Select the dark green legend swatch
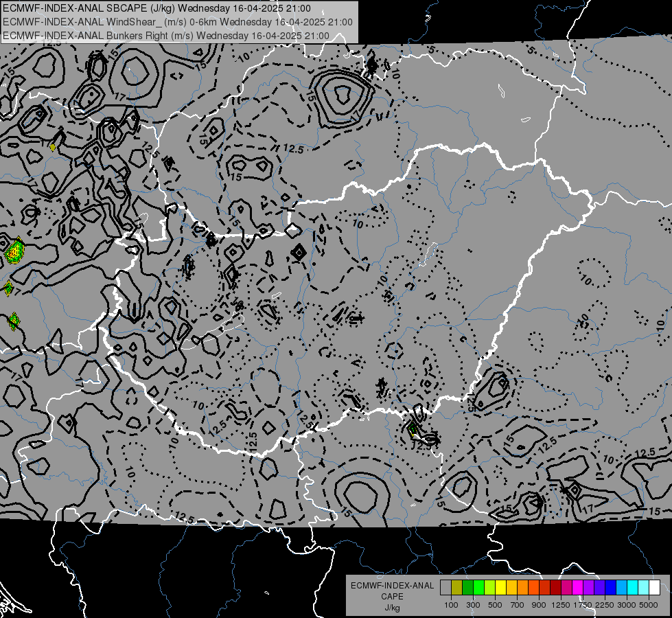672x618 pixels. [x=467, y=588]
